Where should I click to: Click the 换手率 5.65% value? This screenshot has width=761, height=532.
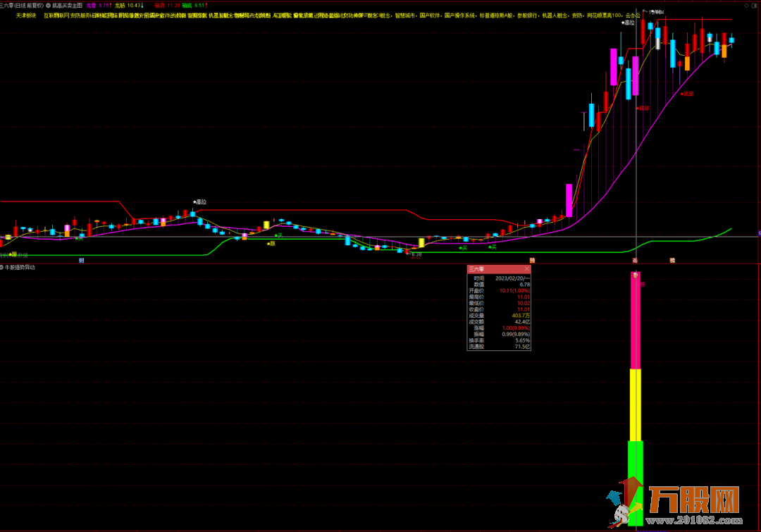click(522, 341)
